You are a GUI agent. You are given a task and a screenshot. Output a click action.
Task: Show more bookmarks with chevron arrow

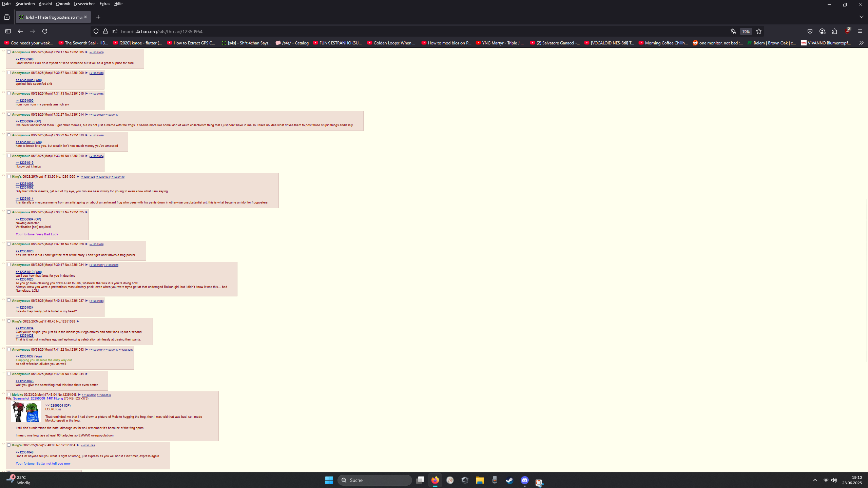pyautogui.click(x=861, y=43)
